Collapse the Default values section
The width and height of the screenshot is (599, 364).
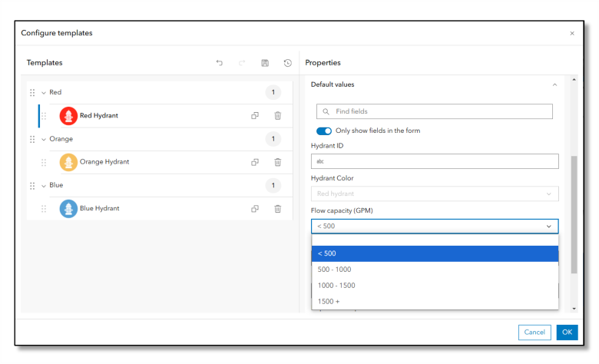(x=554, y=84)
